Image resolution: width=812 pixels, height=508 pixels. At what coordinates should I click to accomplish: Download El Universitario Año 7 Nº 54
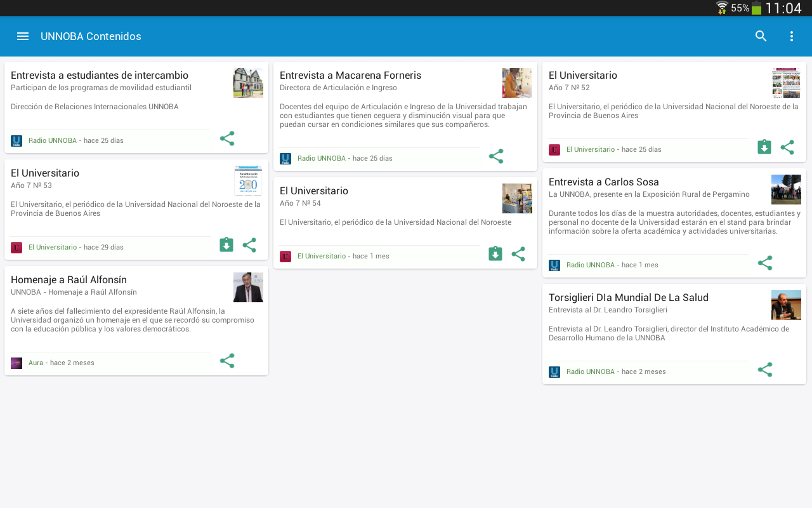495,254
